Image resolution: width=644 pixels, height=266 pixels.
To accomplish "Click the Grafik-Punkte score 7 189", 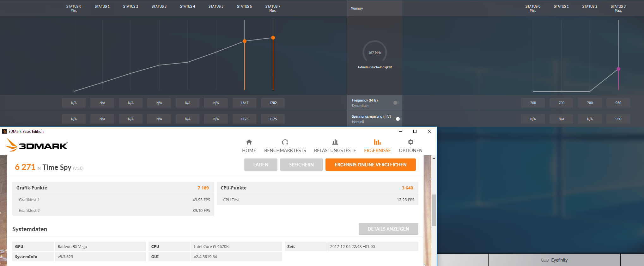I will tap(203, 188).
